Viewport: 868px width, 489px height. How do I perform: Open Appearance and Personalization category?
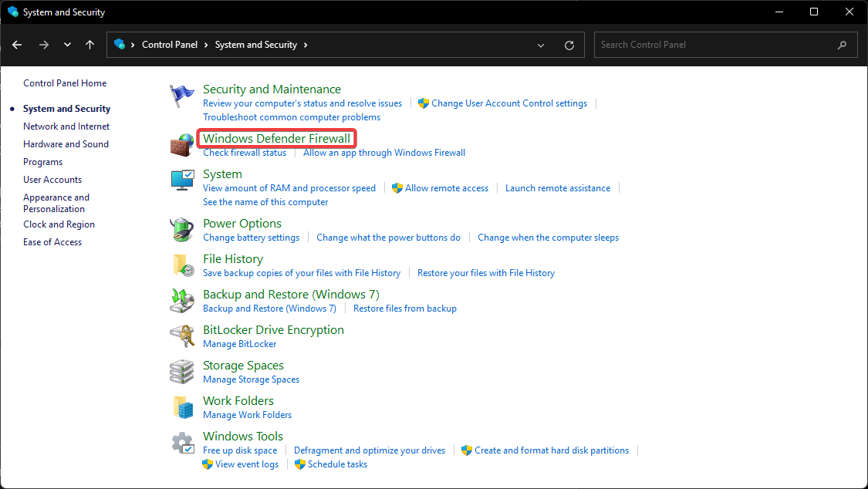[x=56, y=203]
